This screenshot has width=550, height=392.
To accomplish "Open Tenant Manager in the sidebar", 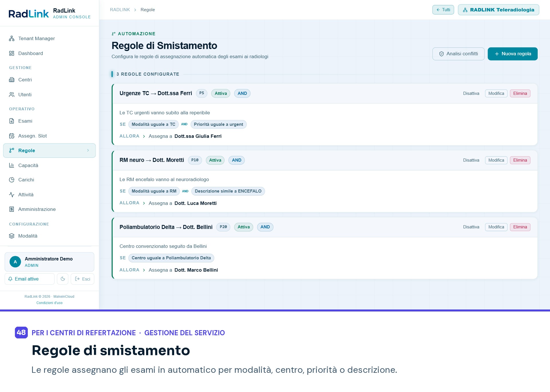I will [49, 38].
